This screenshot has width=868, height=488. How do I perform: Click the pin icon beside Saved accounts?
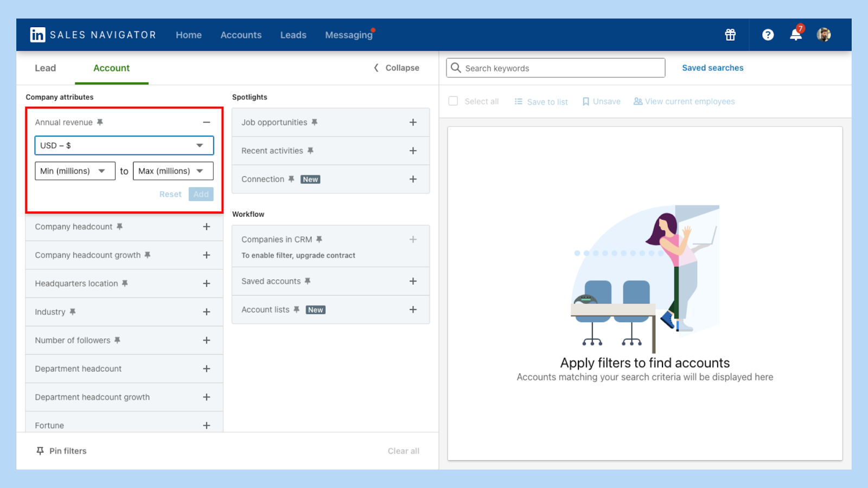click(308, 281)
